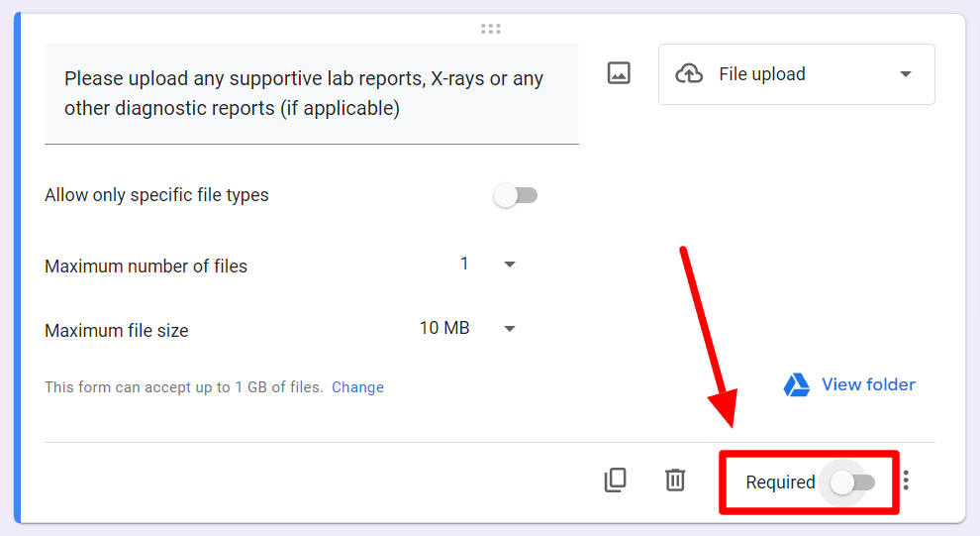Viewport: 980px width, 536px height.
Task: Open View folder link
Action: click(868, 384)
